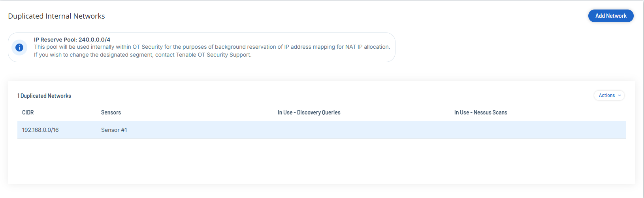Click the IP Reserve Pool 240.0.0.0/4 text

coord(72,40)
